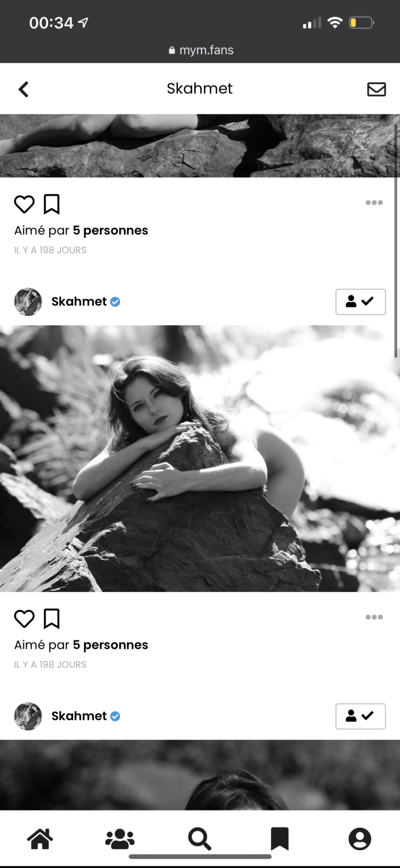This screenshot has height=868, width=400.
Task: Open the first post's three-dot menu
Action: tap(374, 203)
